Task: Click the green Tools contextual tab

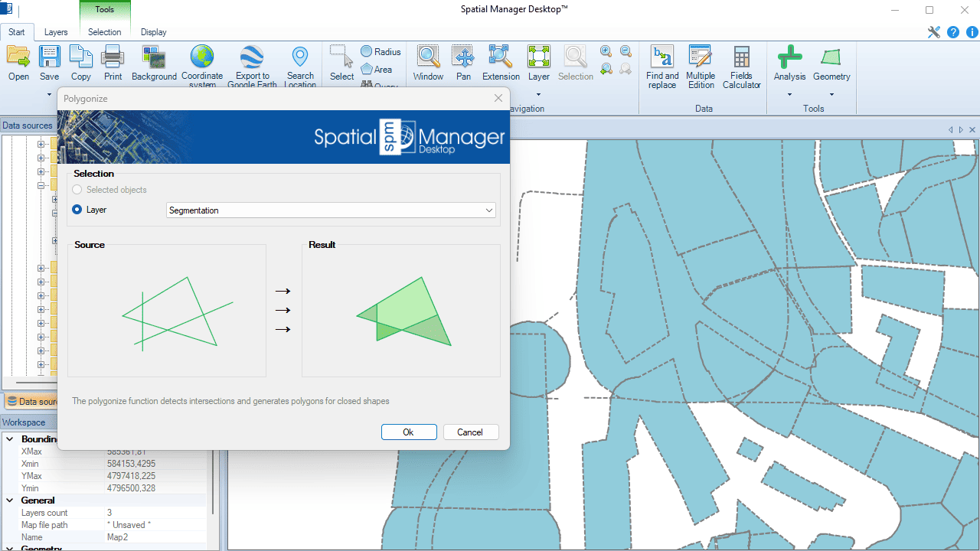Action: [105, 10]
